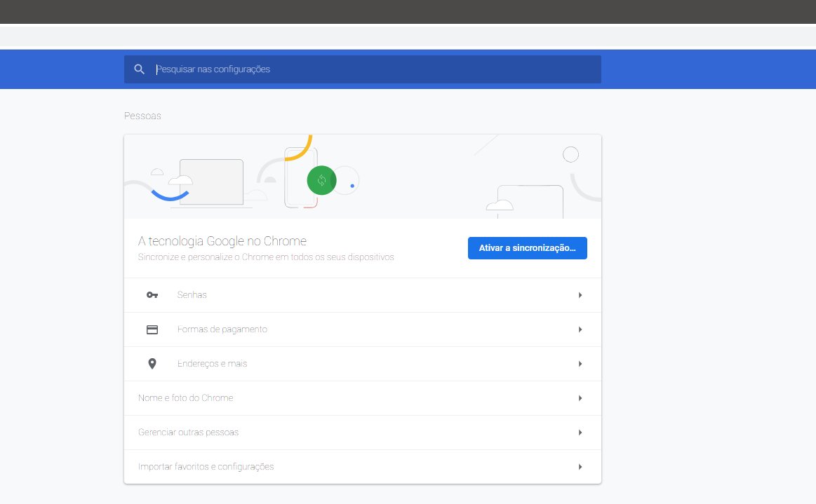This screenshot has height=504, width=816.
Task: Expand Senhas using its arrow
Action: 580,295
